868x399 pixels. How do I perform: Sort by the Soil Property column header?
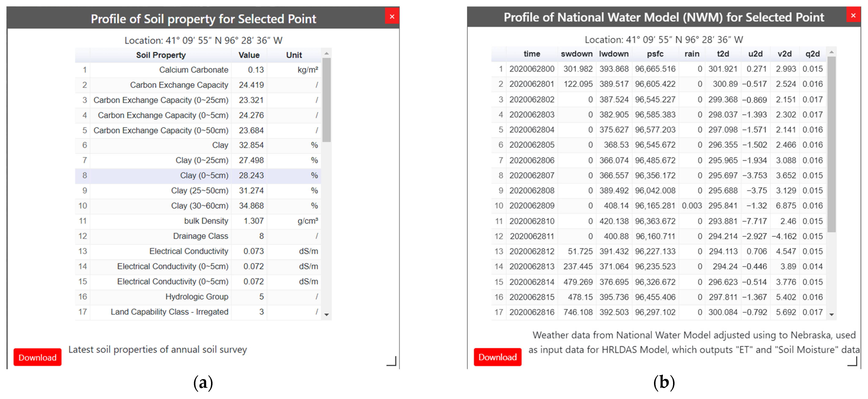161,55
